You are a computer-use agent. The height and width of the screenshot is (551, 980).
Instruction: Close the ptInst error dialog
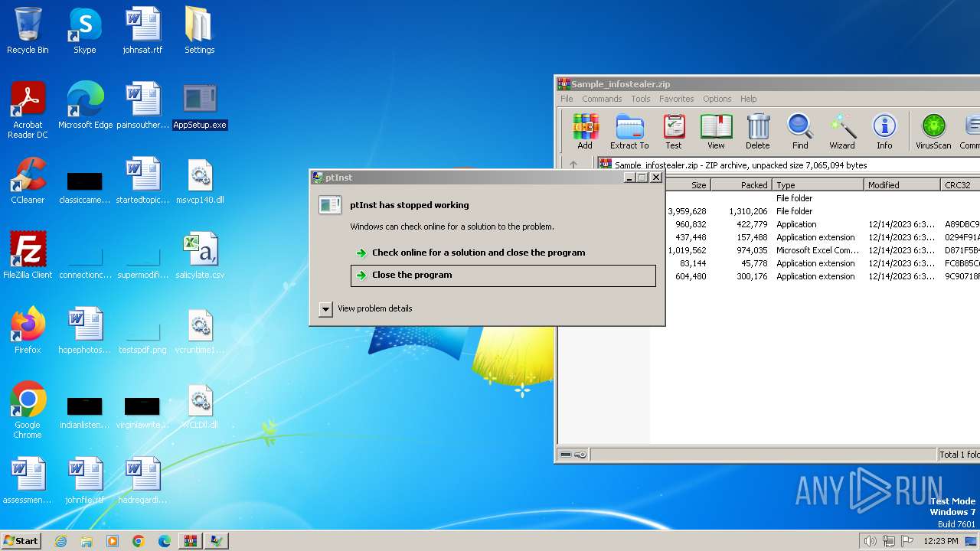tap(656, 178)
